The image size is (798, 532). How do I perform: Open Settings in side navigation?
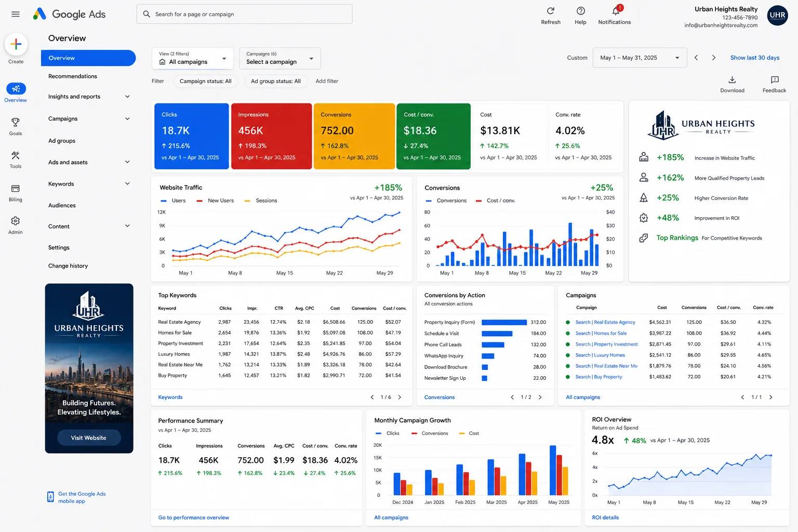tap(59, 248)
